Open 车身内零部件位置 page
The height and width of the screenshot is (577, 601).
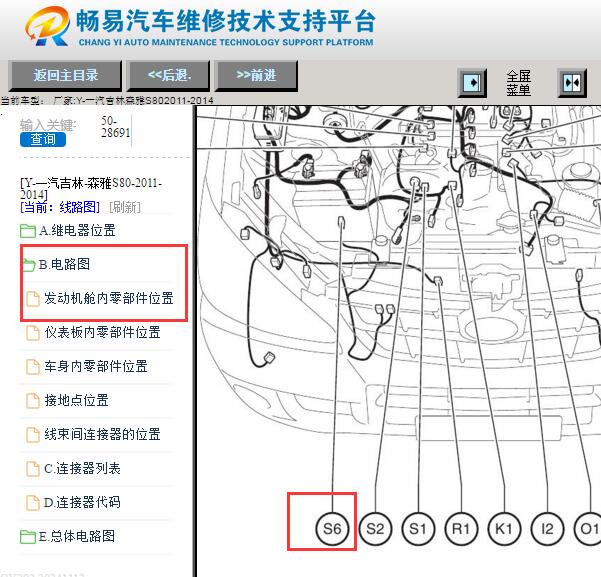pyautogui.click(x=96, y=367)
